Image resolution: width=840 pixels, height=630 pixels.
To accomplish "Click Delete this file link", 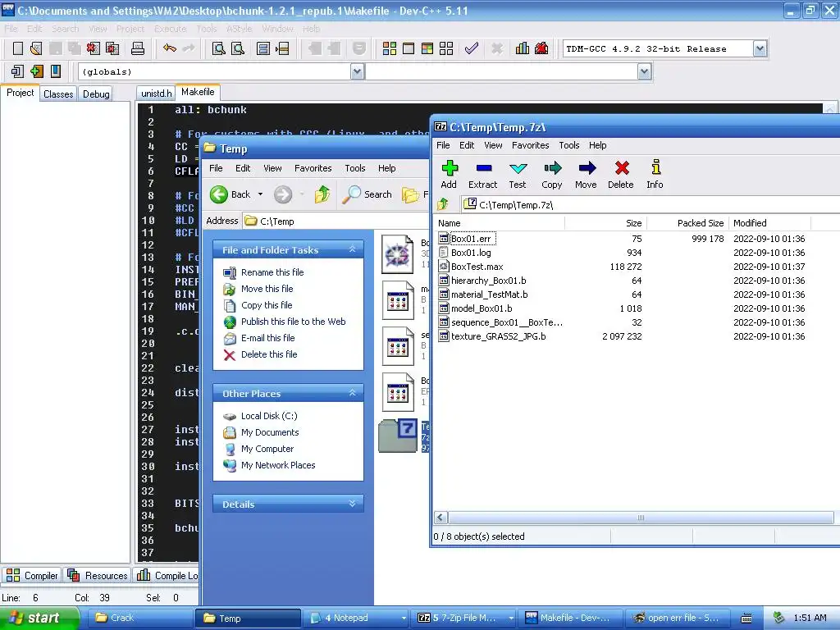I will 269,354.
